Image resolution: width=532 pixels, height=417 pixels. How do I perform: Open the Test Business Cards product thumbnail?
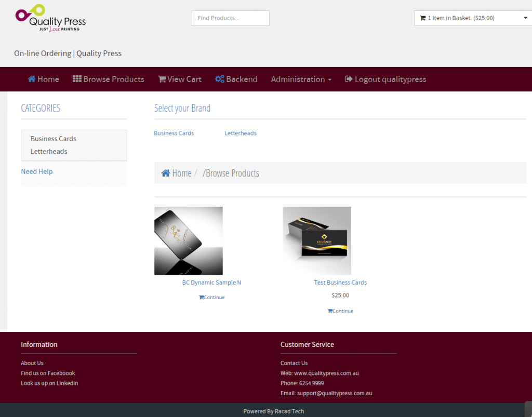pos(317,240)
